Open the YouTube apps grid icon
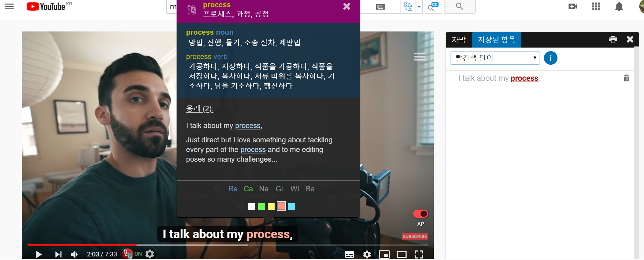The height and width of the screenshot is (260, 644). [596, 6]
